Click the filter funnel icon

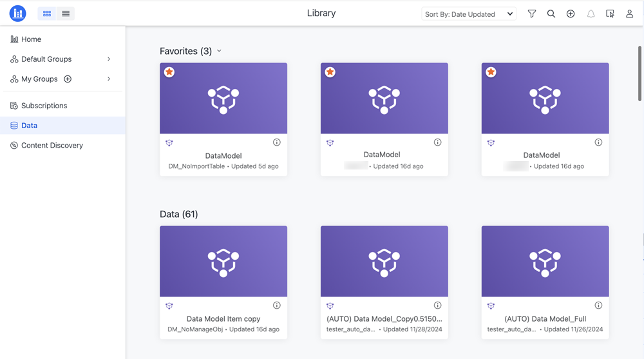[531, 14]
